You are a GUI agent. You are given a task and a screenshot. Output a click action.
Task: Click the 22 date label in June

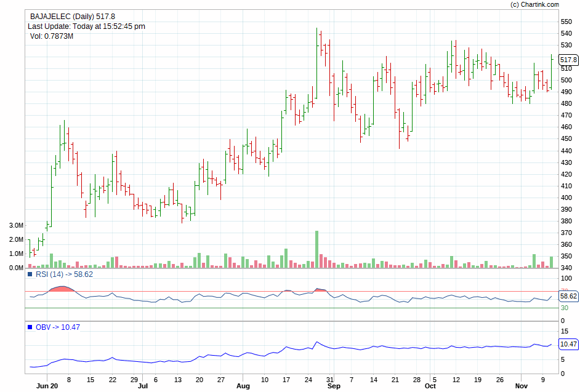tap(113, 380)
